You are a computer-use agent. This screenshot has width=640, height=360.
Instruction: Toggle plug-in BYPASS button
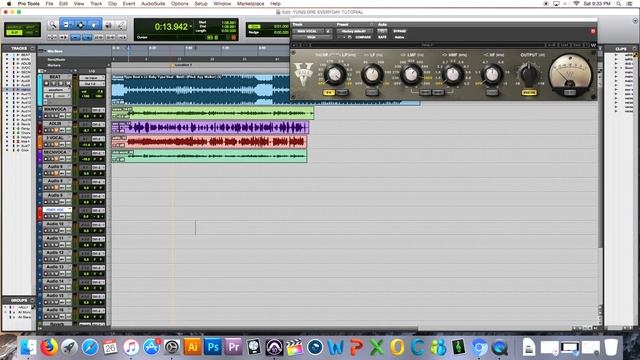point(399,31)
